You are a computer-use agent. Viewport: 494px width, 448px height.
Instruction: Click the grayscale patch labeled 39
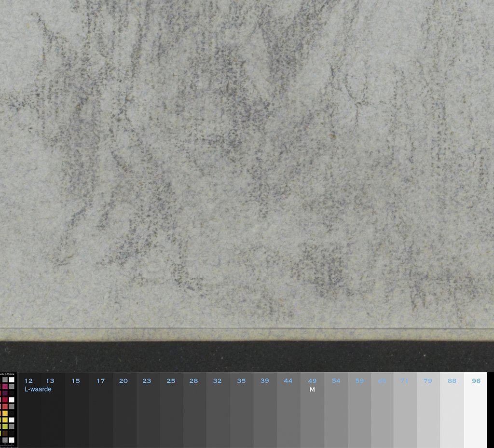click(x=265, y=415)
